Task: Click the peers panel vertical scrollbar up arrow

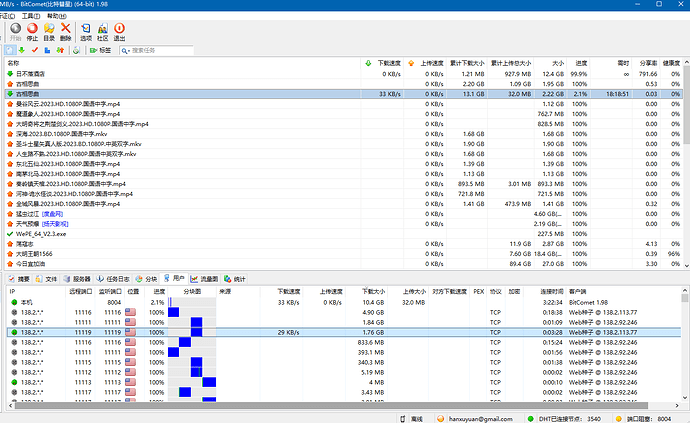Action: pyautogui.click(x=685, y=291)
